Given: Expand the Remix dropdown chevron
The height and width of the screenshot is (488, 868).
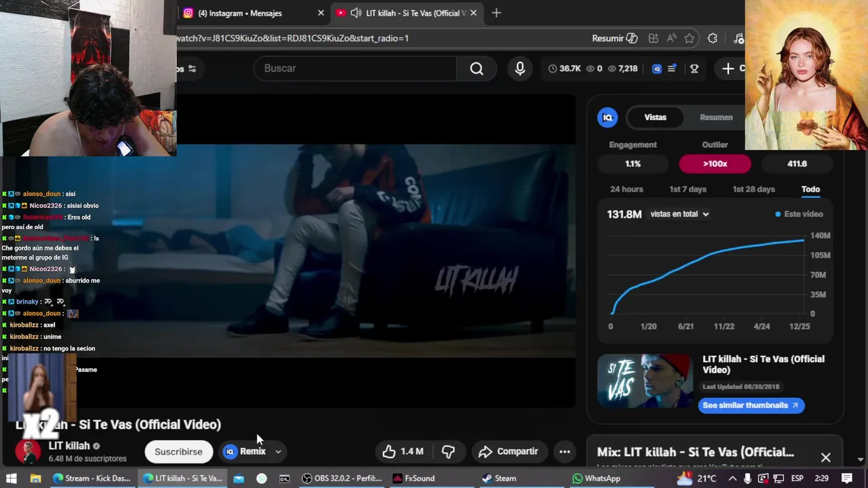Looking at the screenshot, I should point(278,451).
